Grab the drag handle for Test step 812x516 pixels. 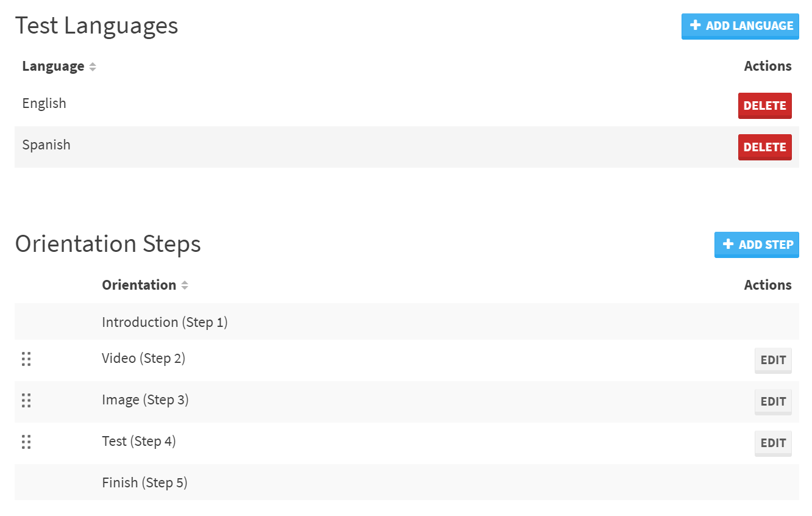pos(26,442)
